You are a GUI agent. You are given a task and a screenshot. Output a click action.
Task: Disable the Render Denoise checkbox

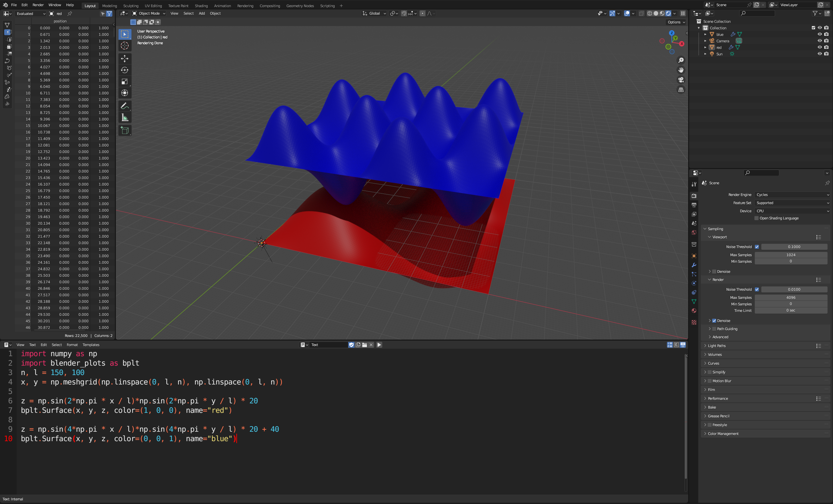pos(714,320)
